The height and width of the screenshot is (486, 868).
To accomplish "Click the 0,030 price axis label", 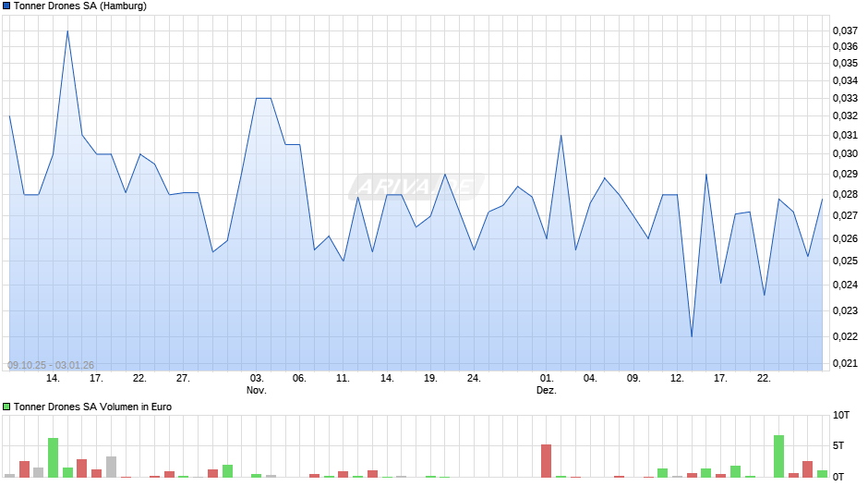I will pyautogui.click(x=845, y=154).
